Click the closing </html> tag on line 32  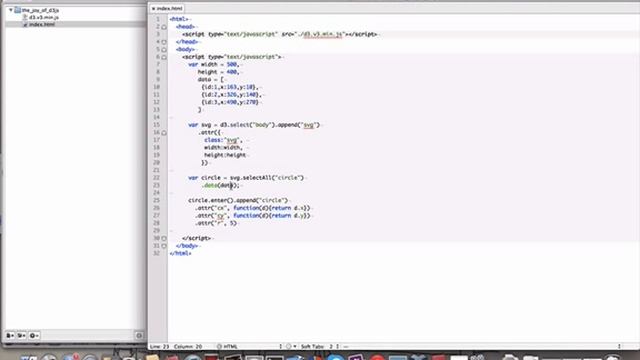(180, 253)
